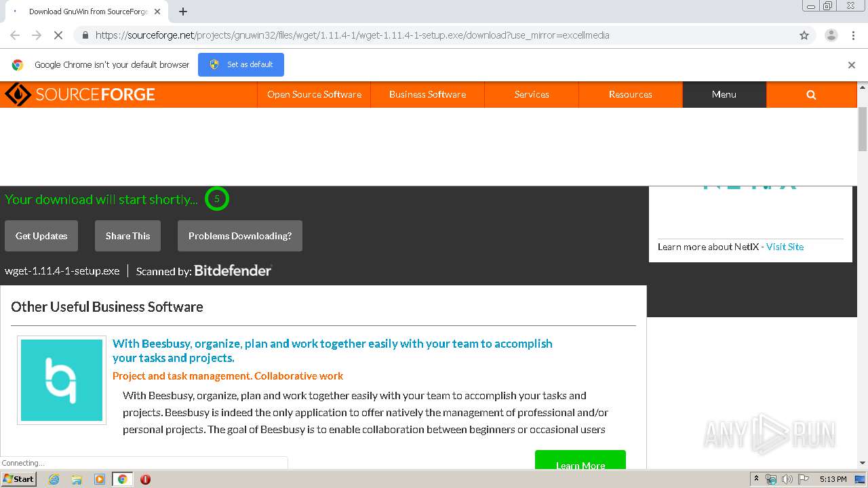This screenshot has height=488, width=868.
Task: Click the green Learn More button
Action: (580, 461)
